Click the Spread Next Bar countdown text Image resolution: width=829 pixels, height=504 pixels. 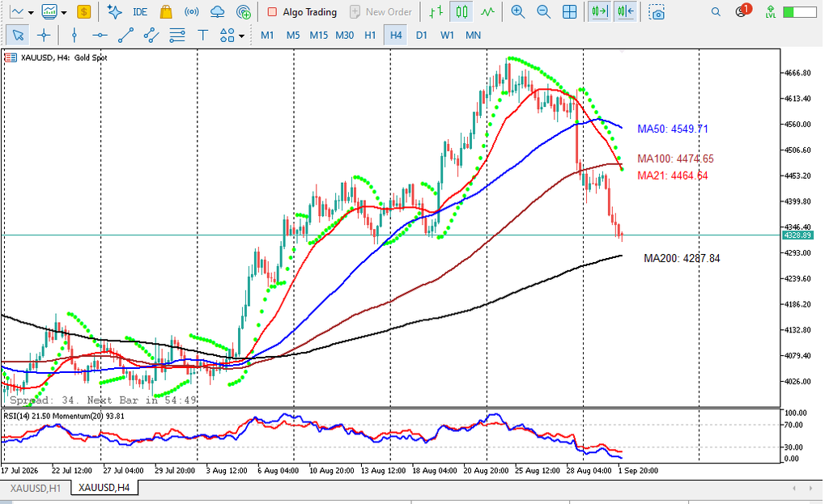103,400
